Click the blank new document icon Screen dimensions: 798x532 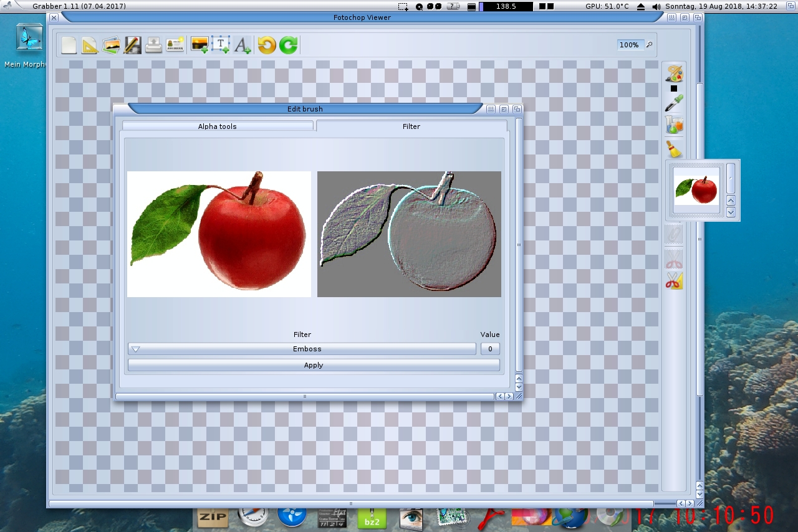pos(69,45)
